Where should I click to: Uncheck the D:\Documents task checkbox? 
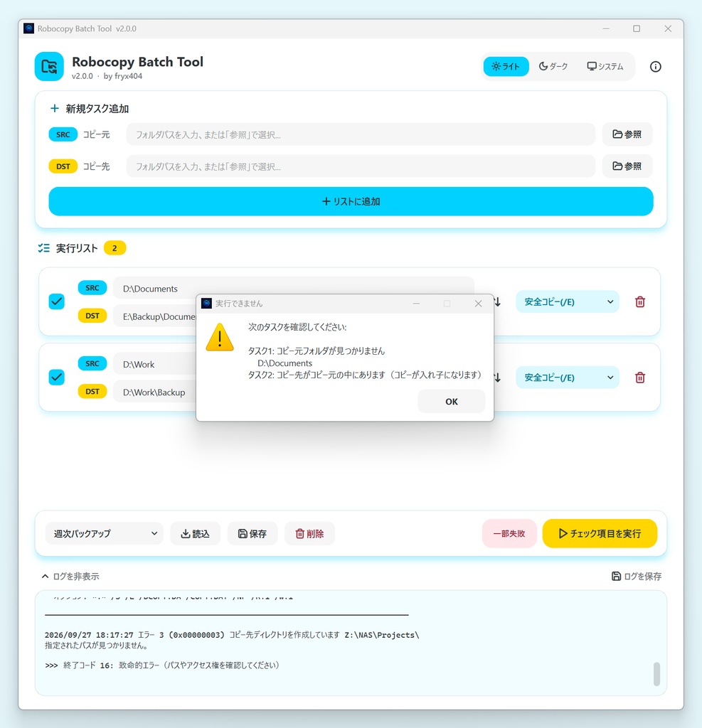pos(57,301)
